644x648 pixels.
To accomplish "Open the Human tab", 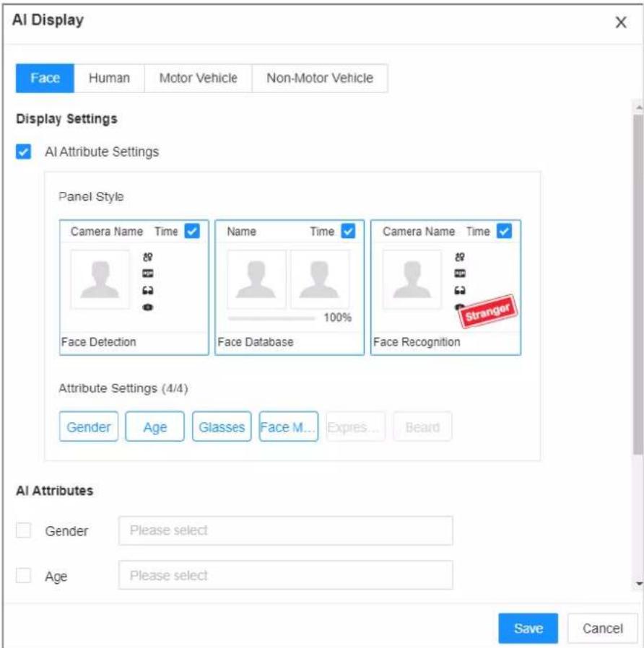I will pyautogui.click(x=109, y=78).
